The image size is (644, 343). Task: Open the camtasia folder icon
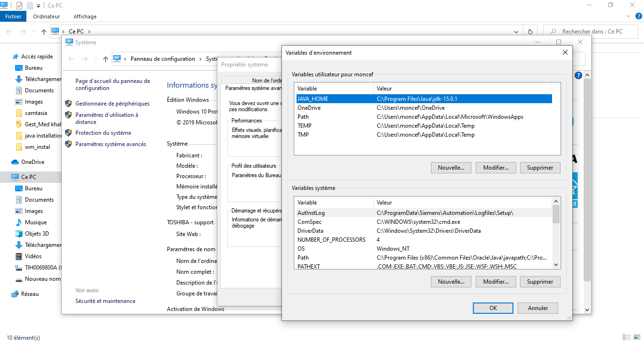19,113
